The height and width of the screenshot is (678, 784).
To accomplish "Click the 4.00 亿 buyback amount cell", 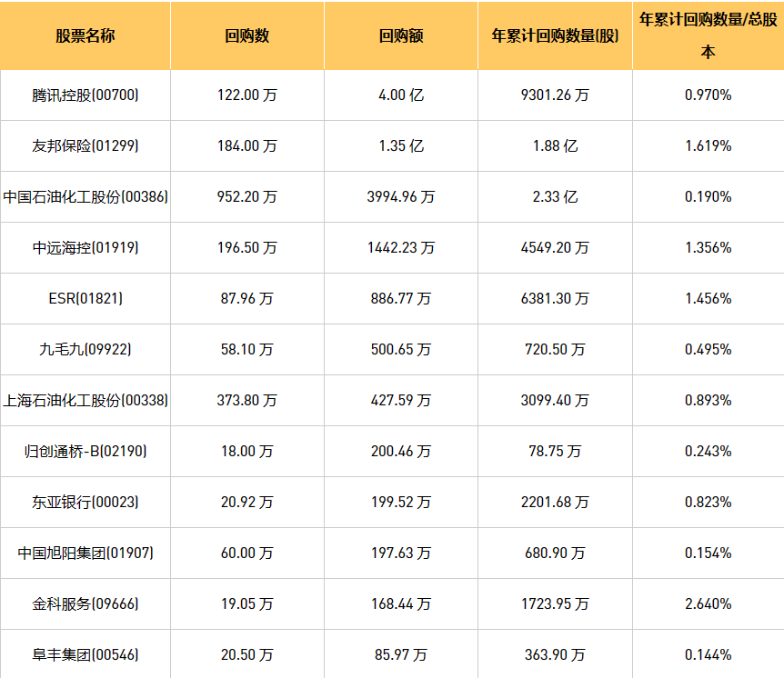I will click(401, 95).
